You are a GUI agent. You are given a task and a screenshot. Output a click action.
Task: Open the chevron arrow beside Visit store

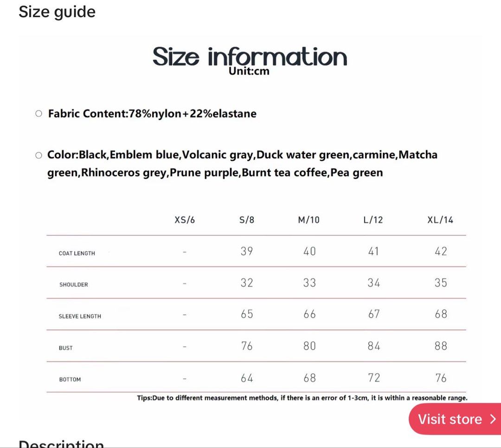[493, 419]
